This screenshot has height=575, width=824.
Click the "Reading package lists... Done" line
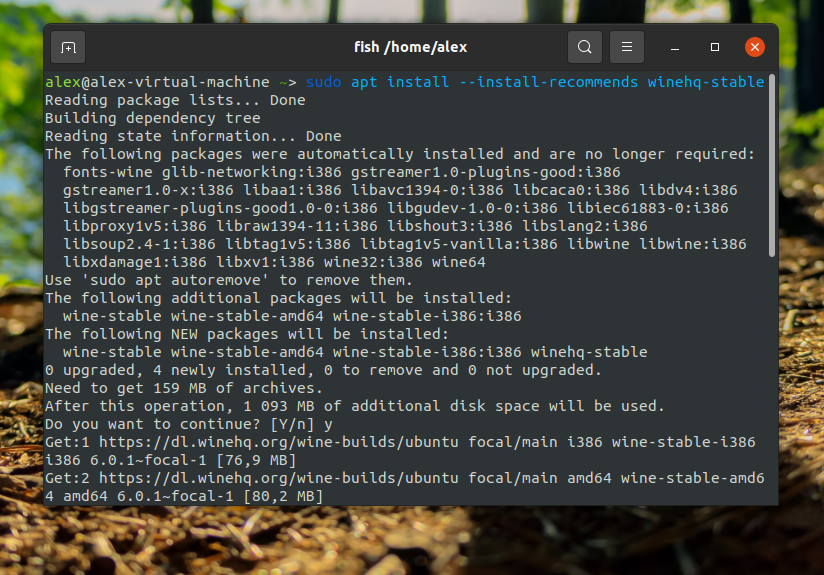click(x=175, y=100)
